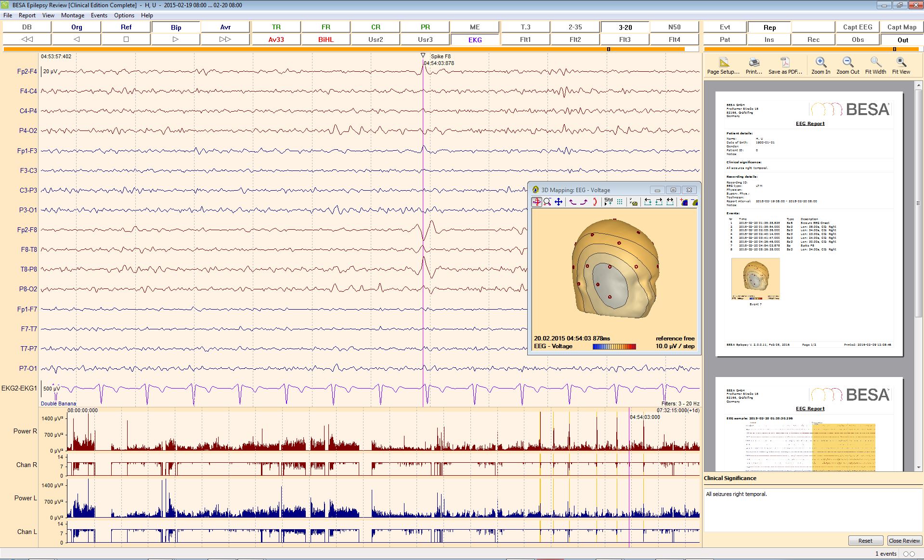Click the Close Review button

[x=904, y=540]
